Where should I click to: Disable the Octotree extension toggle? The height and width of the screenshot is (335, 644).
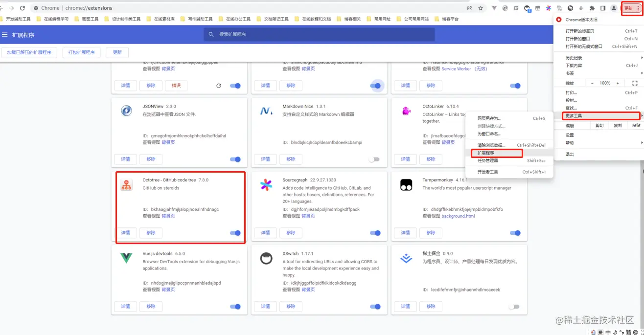[x=235, y=233]
